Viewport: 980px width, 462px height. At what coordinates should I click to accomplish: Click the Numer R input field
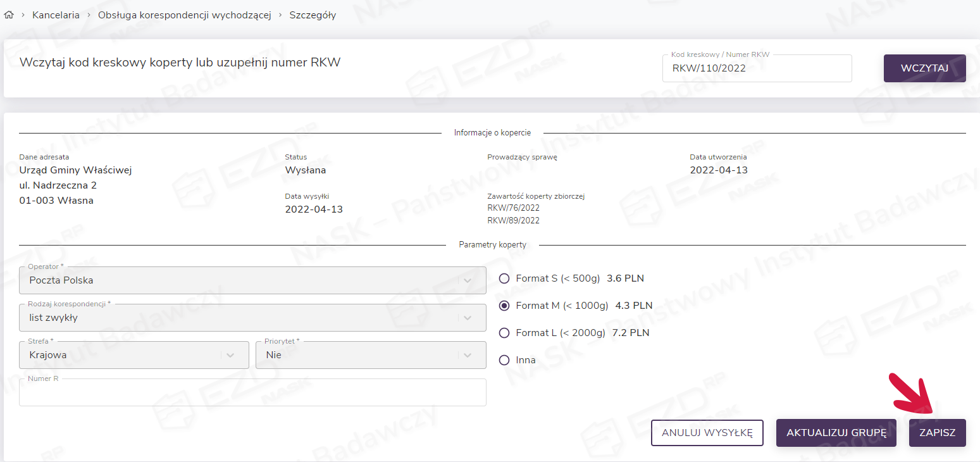point(252,394)
